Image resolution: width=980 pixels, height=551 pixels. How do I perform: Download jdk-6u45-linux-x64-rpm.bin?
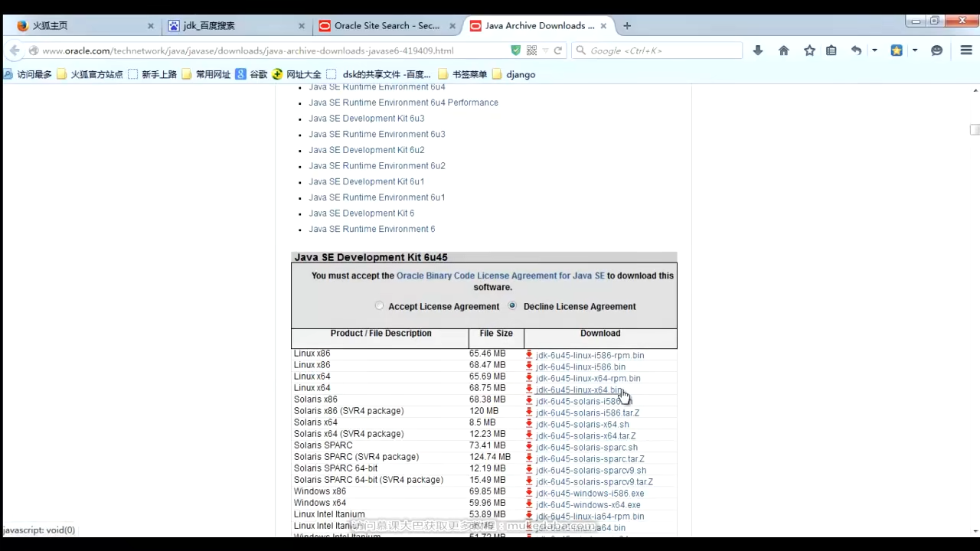588,378
